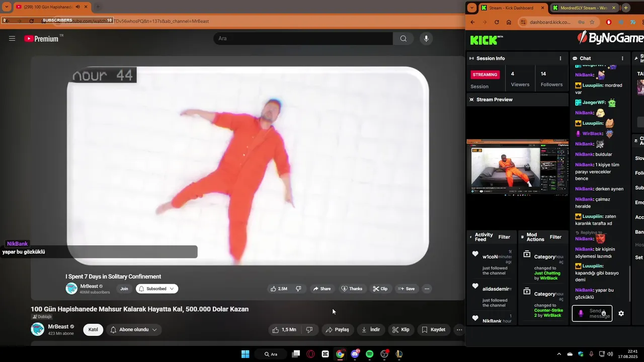
Task: Show hidden system tray icons
Action: tap(558, 354)
